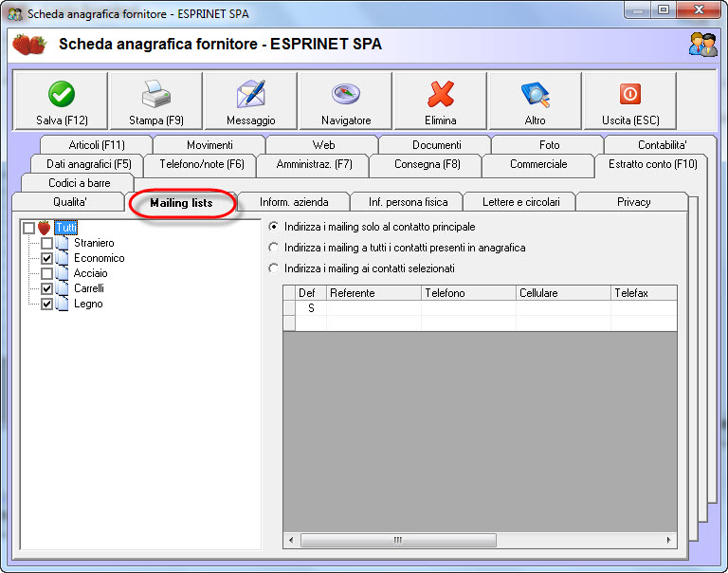The image size is (728, 573).
Task: Click the strawberry logo in header
Action: pyautogui.click(x=29, y=45)
